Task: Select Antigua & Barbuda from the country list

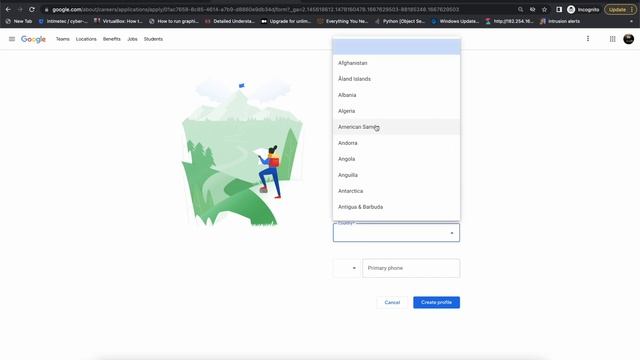Action: point(396,207)
